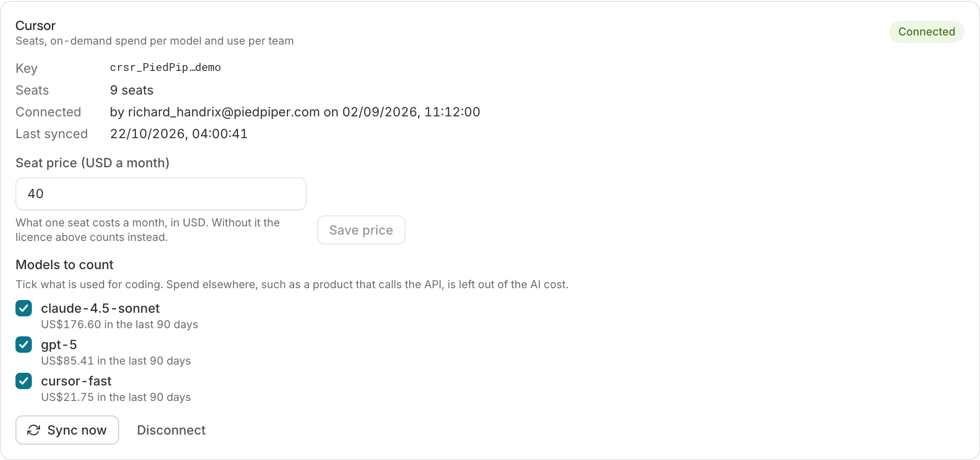
Task: Disconnect the Cursor integration
Action: (x=171, y=430)
